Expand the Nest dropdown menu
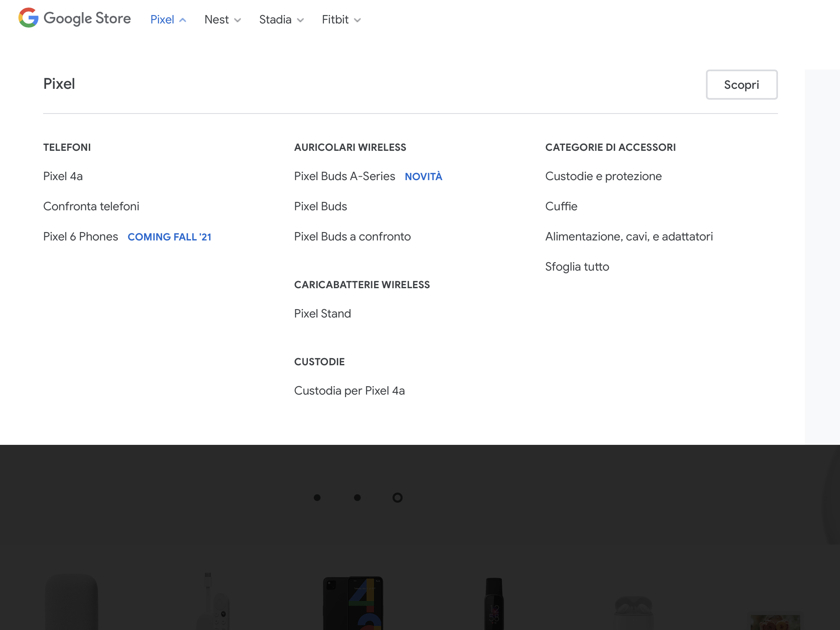This screenshot has width=840, height=630. pyautogui.click(x=222, y=20)
